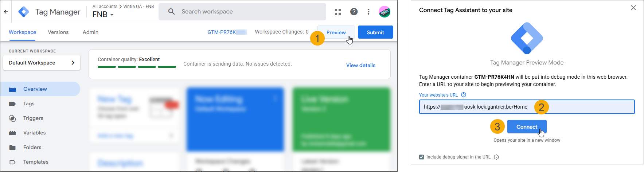Open the View details link
644x172 pixels.
(360, 65)
